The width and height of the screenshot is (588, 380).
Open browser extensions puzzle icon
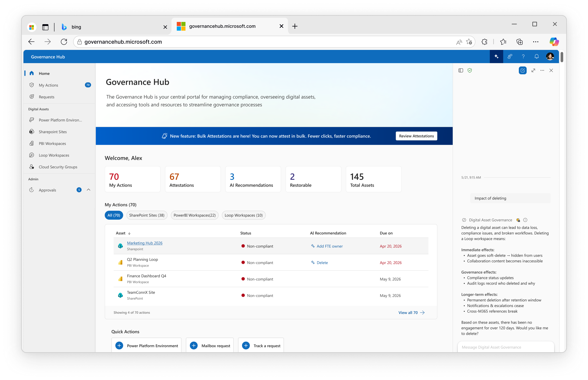click(x=484, y=42)
